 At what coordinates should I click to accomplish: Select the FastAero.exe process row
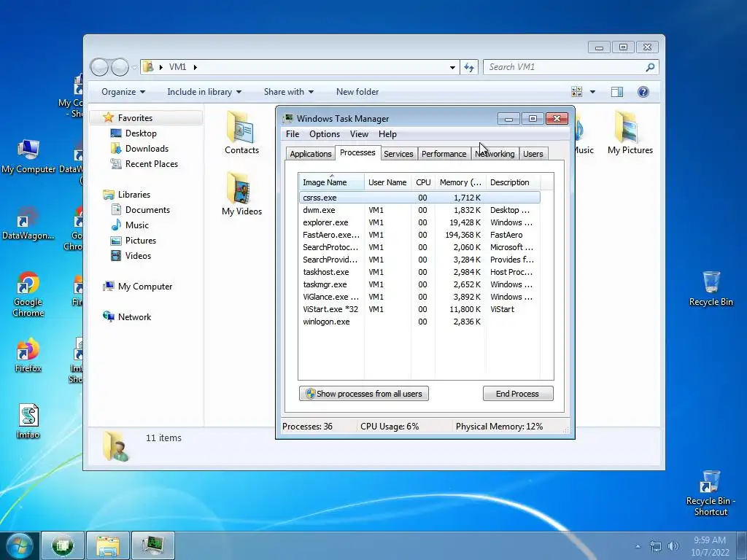click(419, 235)
